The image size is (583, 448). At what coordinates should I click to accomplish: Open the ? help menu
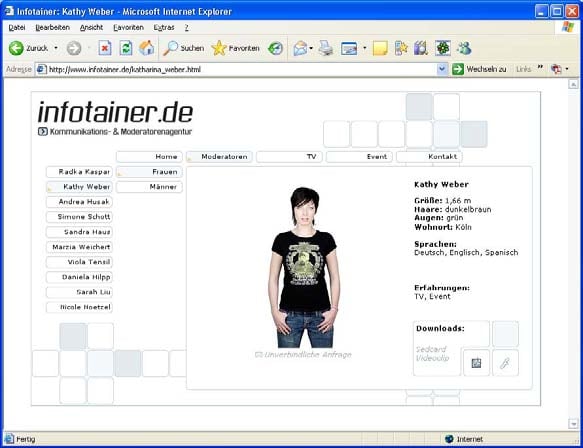click(187, 28)
